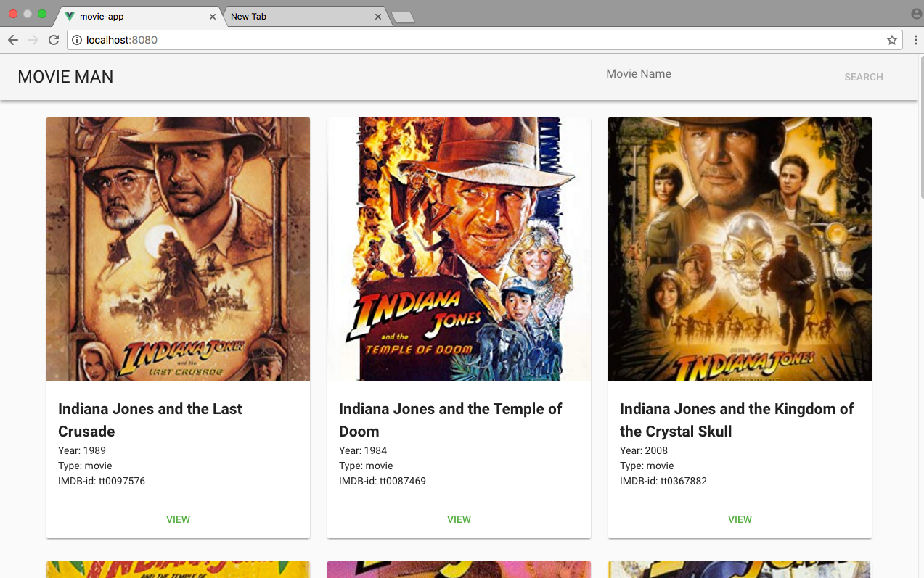
Task: Bookmark page with the star icon
Action: click(892, 40)
